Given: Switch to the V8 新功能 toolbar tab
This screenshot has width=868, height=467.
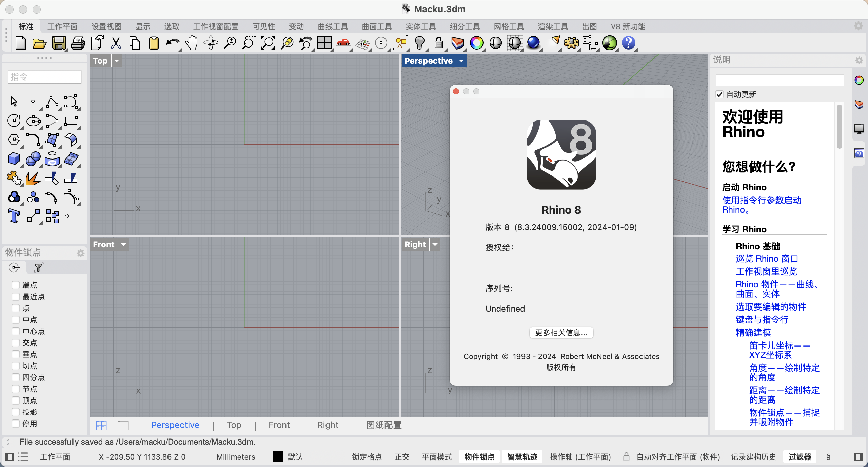Looking at the screenshot, I should point(628,26).
